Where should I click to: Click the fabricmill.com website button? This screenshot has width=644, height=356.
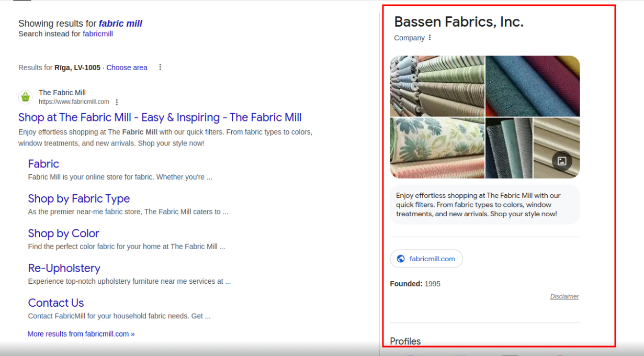pos(426,258)
